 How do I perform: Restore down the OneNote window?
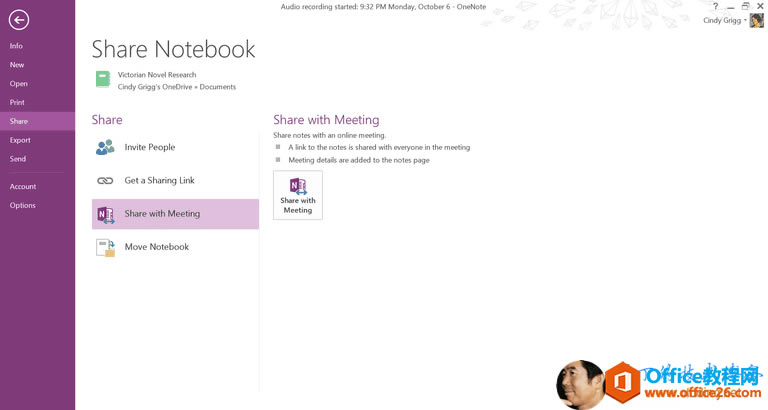(x=745, y=6)
